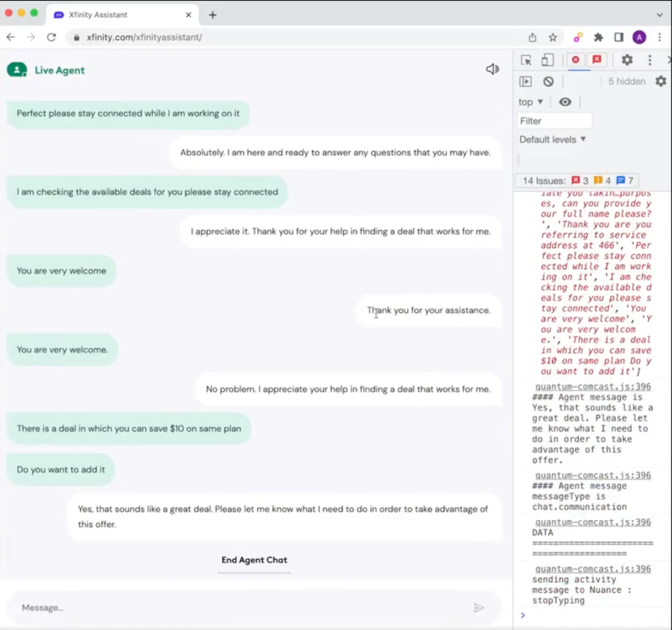The image size is (672, 630).
Task: Click the console Filter field
Action: tap(554, 121)
